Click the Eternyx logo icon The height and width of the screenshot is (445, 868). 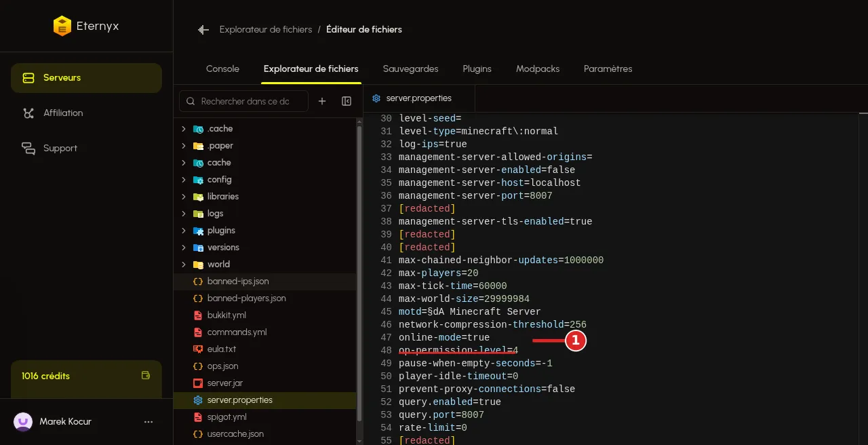click(x=62, y=26)
